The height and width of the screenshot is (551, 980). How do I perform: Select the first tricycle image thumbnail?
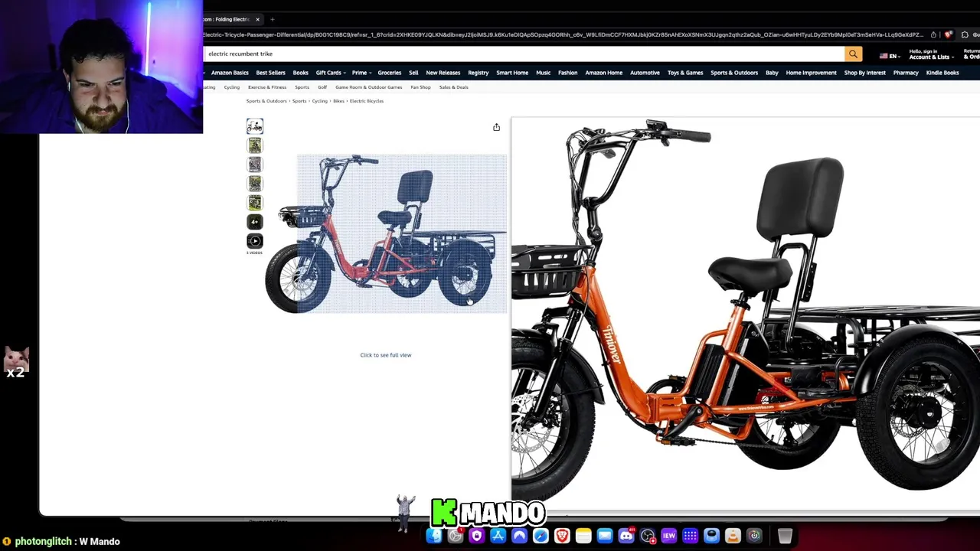click(x=255, y=126)
